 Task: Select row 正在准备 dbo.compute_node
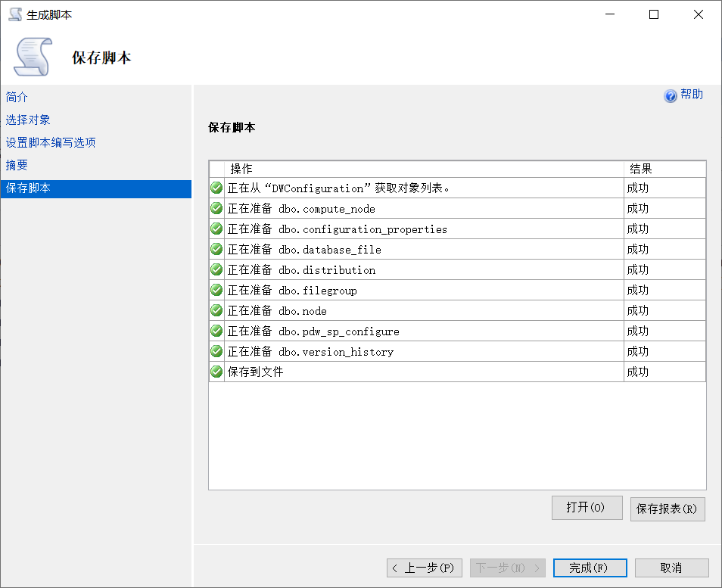click(x=457, y=209)
